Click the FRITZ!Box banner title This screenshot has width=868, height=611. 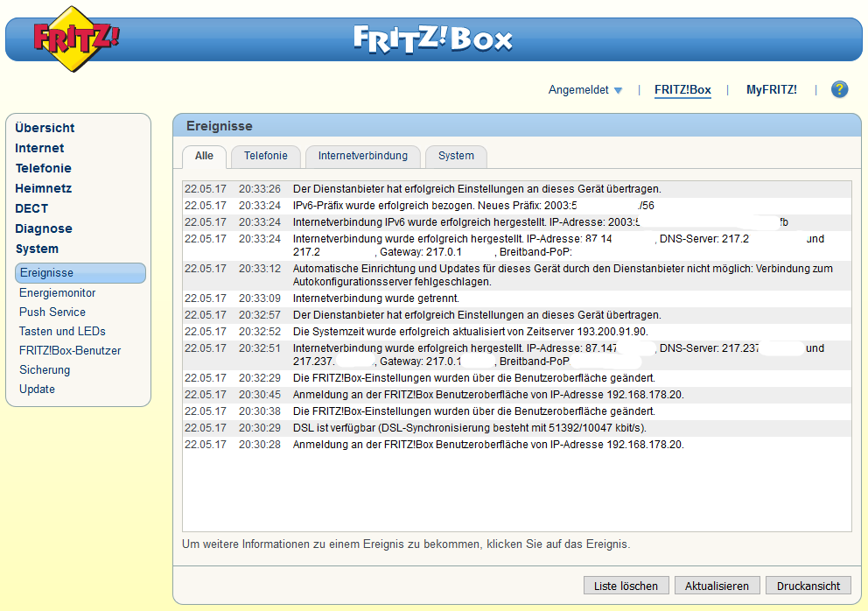pos(433,39)
